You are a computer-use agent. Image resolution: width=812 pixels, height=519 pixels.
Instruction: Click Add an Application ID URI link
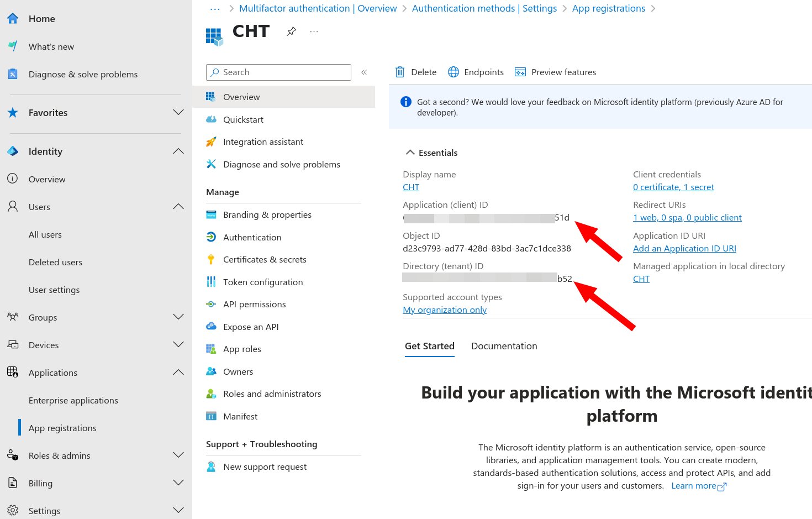(684, 249)
